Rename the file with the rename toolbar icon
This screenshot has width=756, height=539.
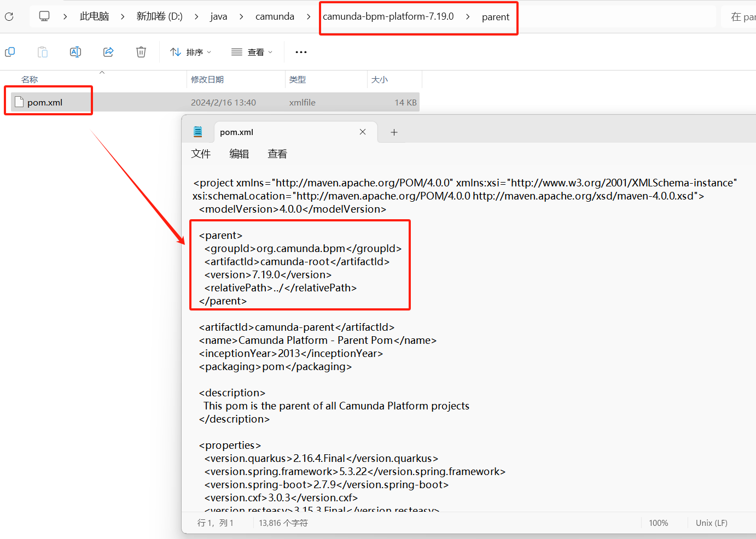pyautogui.click(x=75, y=52)
